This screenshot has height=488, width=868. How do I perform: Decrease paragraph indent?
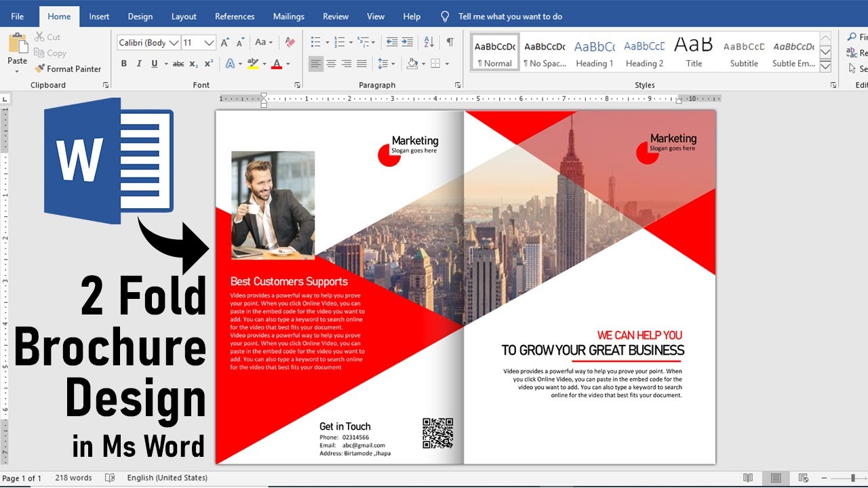coord(392,43)
